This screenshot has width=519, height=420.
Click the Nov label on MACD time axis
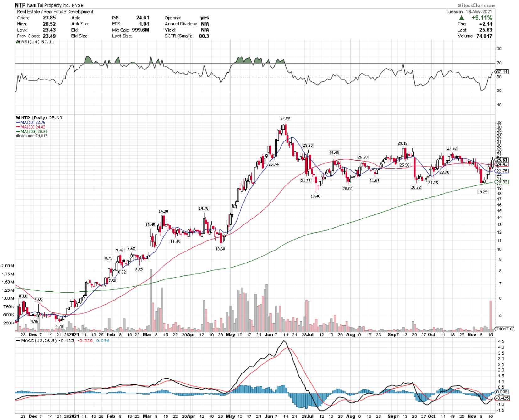(472, 416)
